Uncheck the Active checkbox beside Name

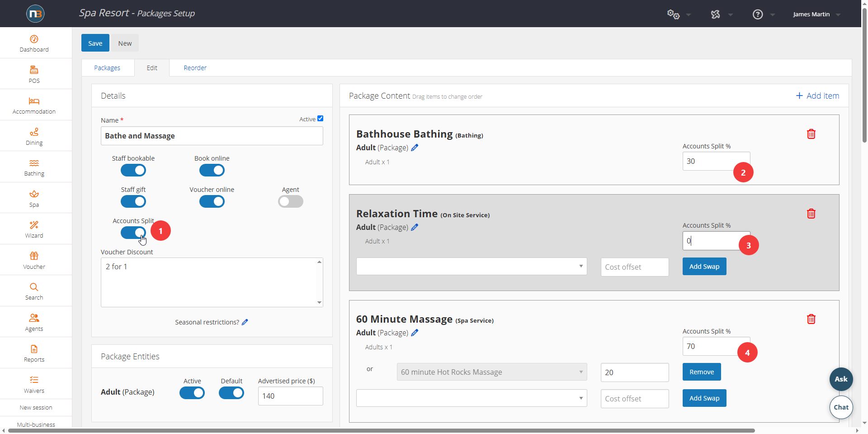point(320,119)
